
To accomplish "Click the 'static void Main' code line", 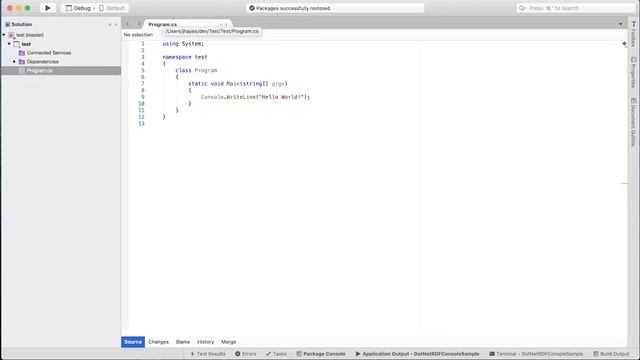I will pyautogui.click(x=238, y=84).
